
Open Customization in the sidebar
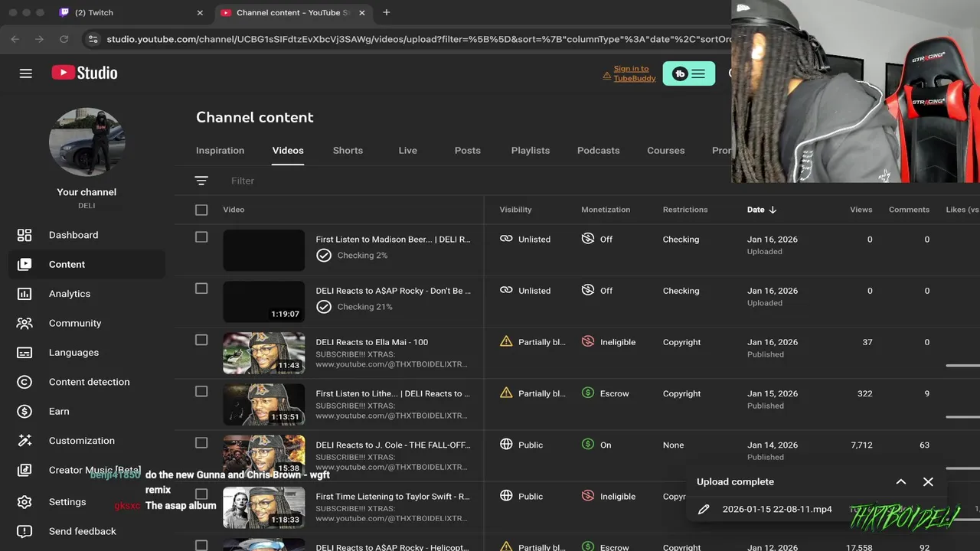(x=83, y=441)
